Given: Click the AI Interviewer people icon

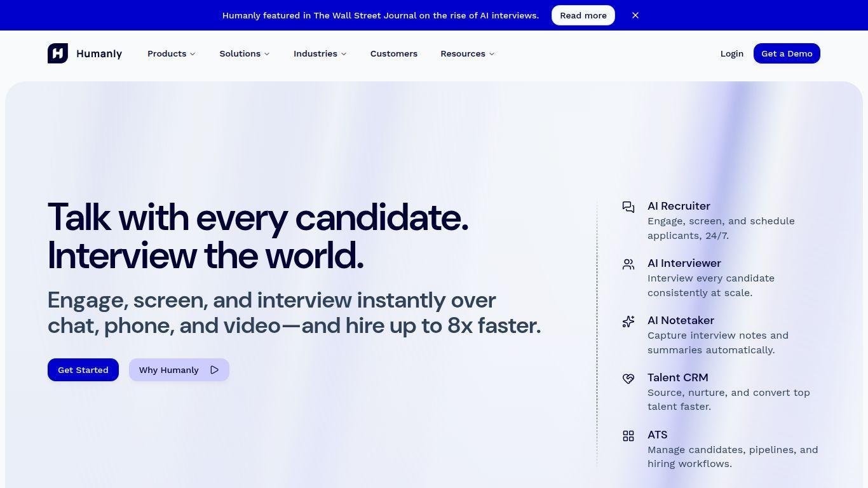Looking at the screenshot, I should click(628, 264).
